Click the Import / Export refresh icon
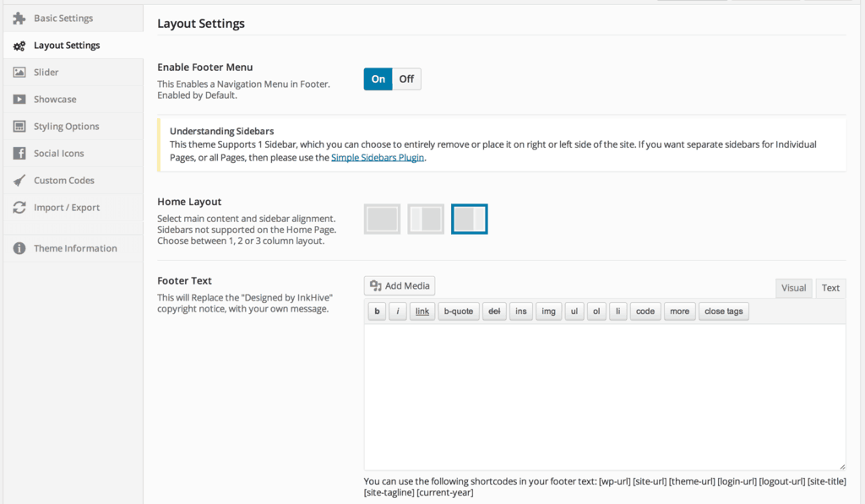Image resolution: width=865 pixels, height=504 pixels. coord(19,208)
